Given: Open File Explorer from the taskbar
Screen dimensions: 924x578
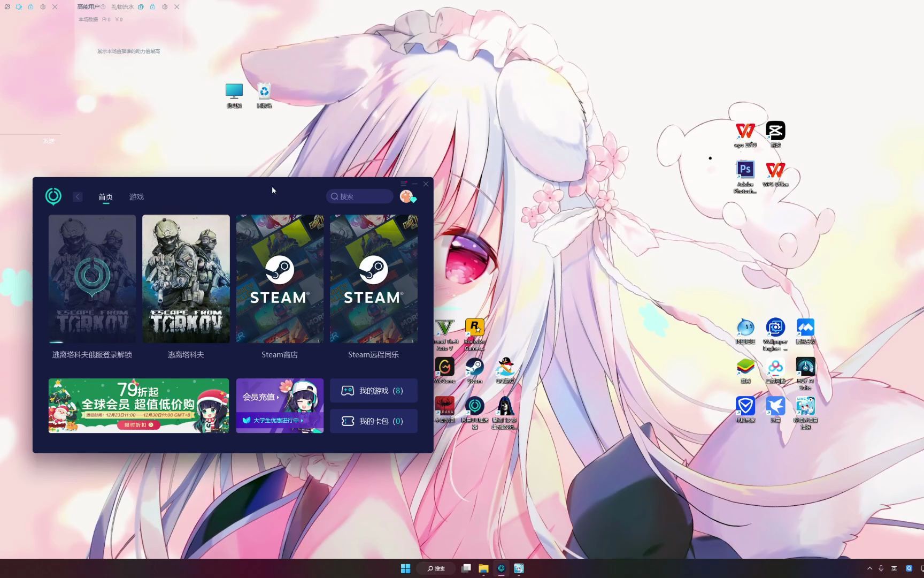Looking at the screenshot, I should pyautogui.click(x=483, y=568).
